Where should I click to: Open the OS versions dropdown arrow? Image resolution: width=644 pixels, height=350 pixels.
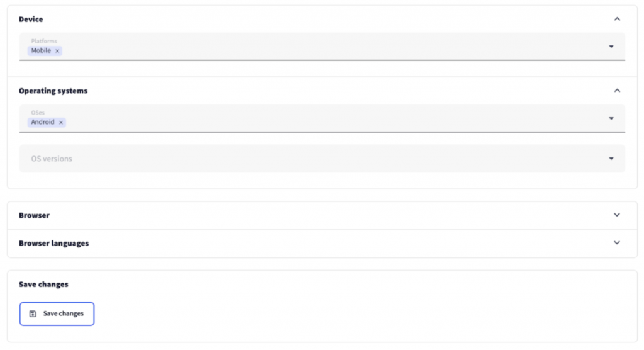point(611,159)
